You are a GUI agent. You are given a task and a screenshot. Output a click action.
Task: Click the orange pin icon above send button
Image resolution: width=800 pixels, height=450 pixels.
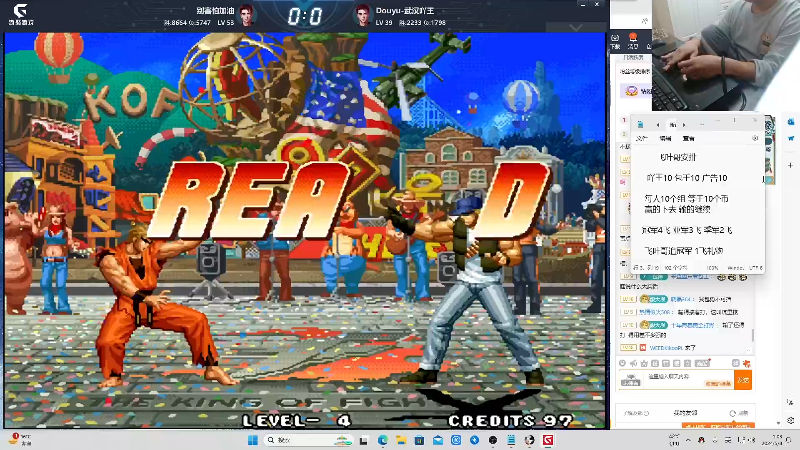coord(746,363)
